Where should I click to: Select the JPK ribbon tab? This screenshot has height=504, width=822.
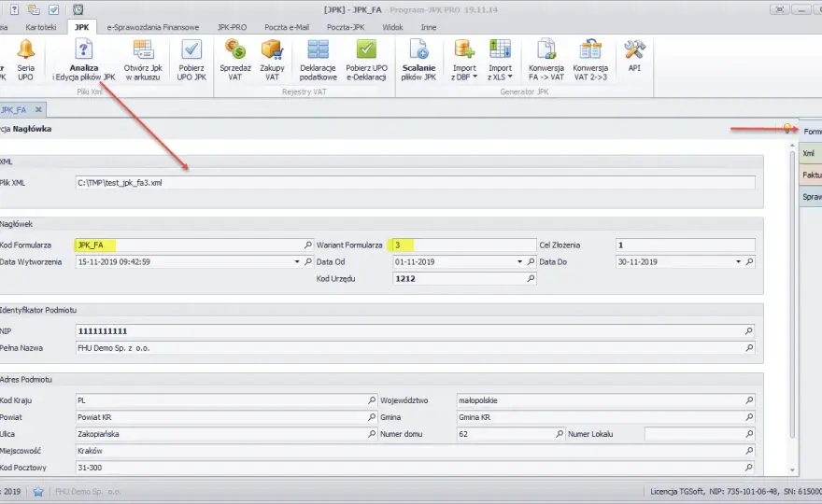click(x=82, y=27)
